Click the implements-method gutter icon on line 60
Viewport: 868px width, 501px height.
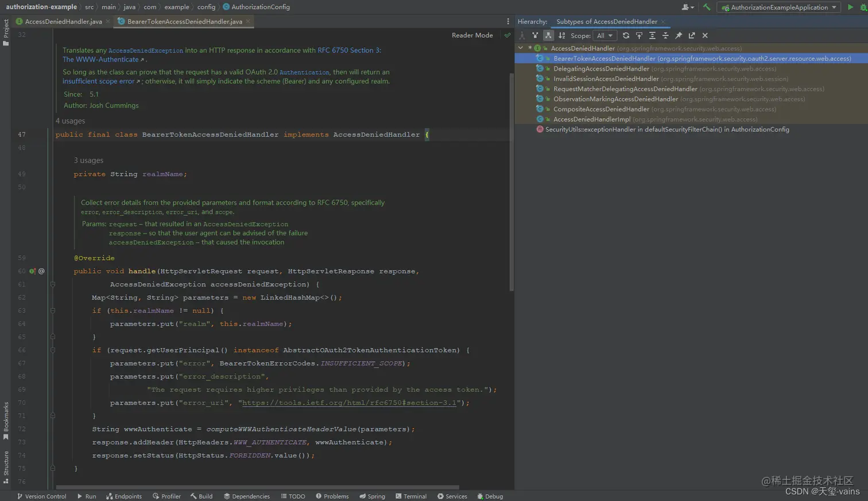click(x=33, y=271)
